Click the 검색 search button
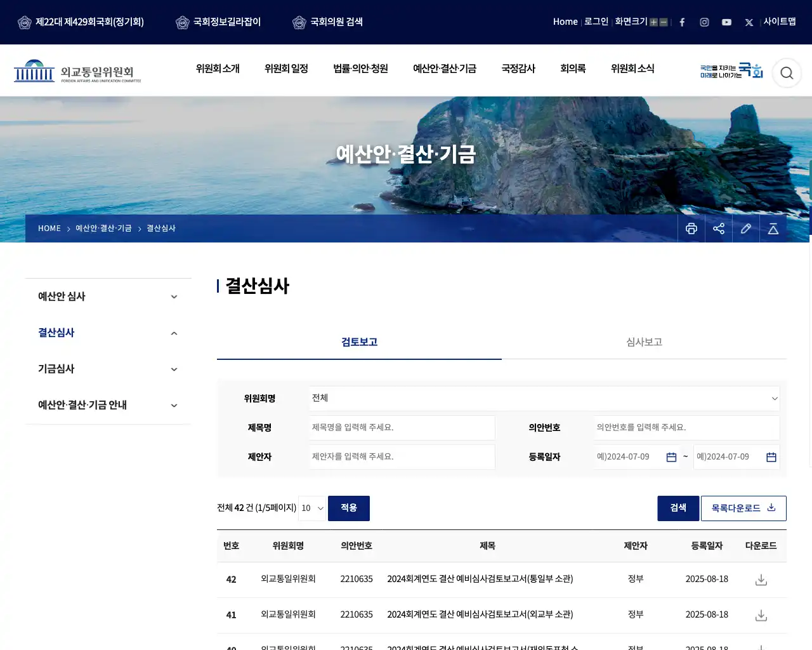Screen dimensions: 812x650 point(678,508)
